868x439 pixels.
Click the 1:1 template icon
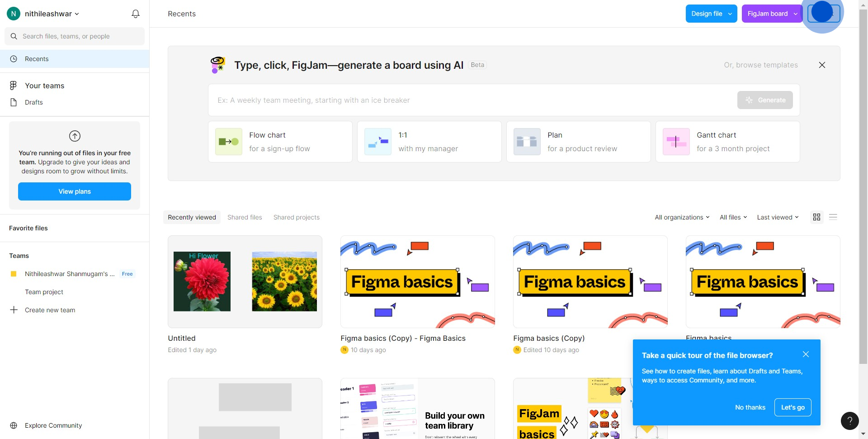coord(378,142)
